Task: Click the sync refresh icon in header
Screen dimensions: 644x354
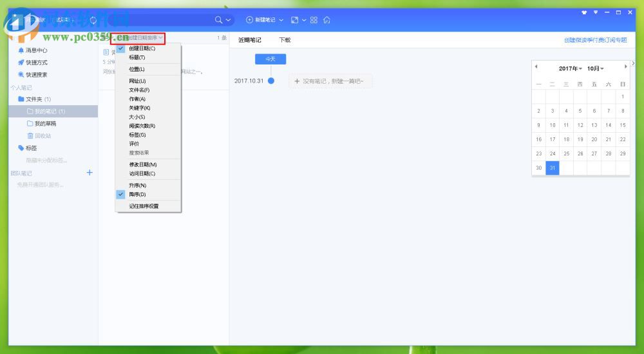Action: coord(93,20)
